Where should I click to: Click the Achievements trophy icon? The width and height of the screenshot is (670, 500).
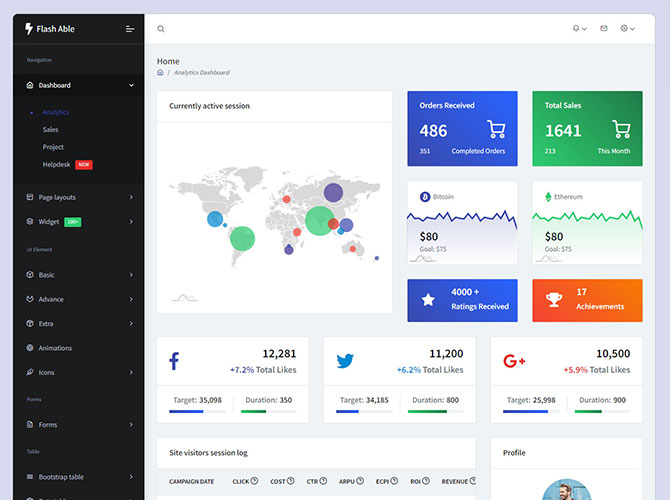pyautogui.click(x=554, y=300)
